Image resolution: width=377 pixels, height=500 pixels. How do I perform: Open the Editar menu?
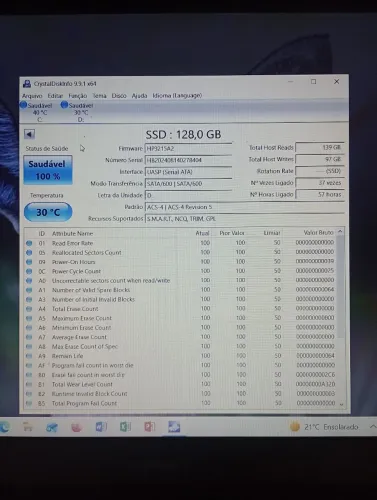pyautogui.click(x=55, y=96)
